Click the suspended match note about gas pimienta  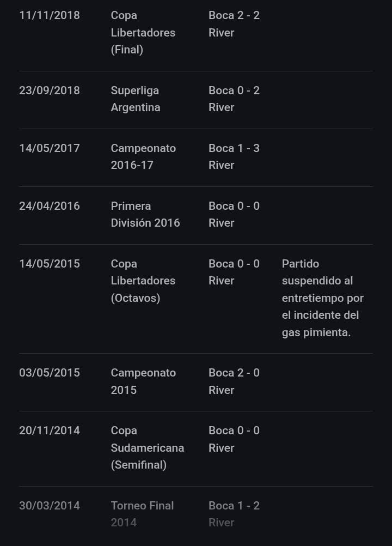coord(323,298)
